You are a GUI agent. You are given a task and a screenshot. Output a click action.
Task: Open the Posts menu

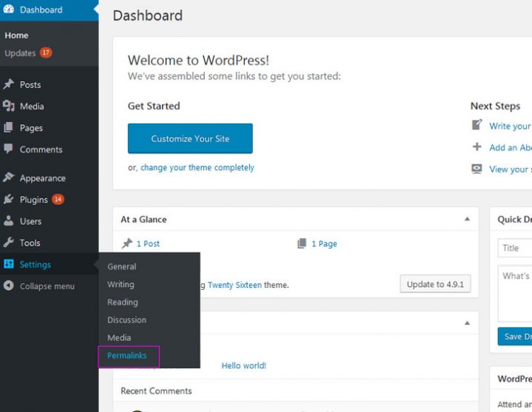[x=30, y=84]
